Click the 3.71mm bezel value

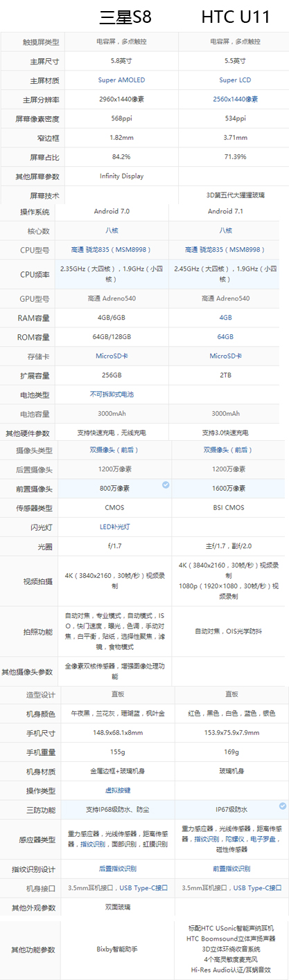[x=235, y=137]
